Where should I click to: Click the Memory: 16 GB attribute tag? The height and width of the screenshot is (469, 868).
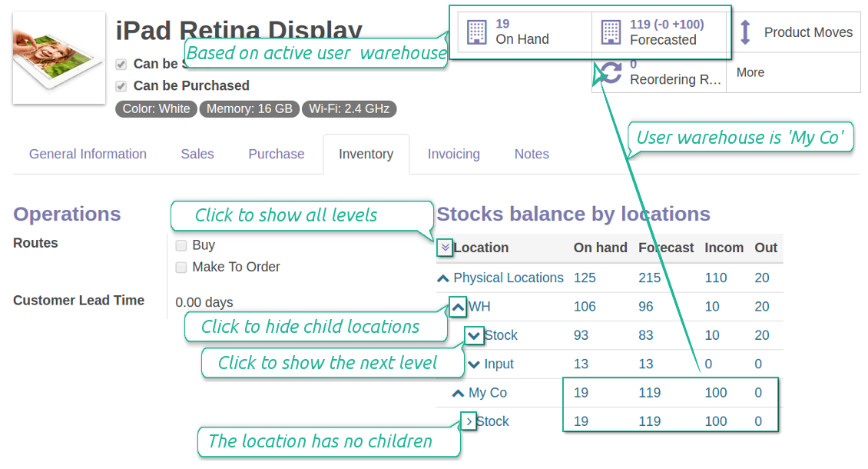coord(249,108)
